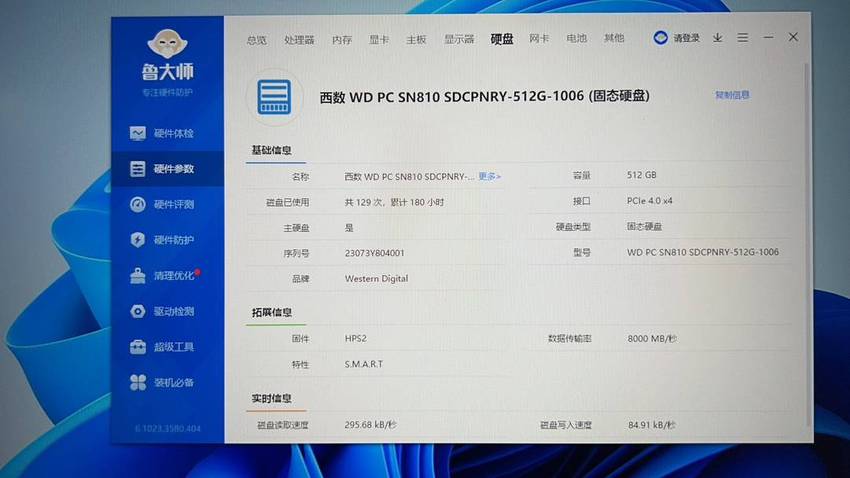
Task: Click the PCIe 4.0 x4 interface value
Action: coord(649,201)
